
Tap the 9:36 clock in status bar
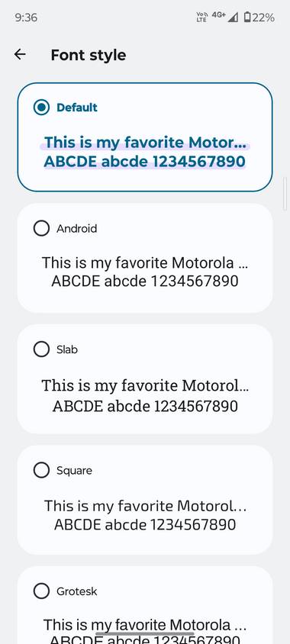tap(26, 18)
